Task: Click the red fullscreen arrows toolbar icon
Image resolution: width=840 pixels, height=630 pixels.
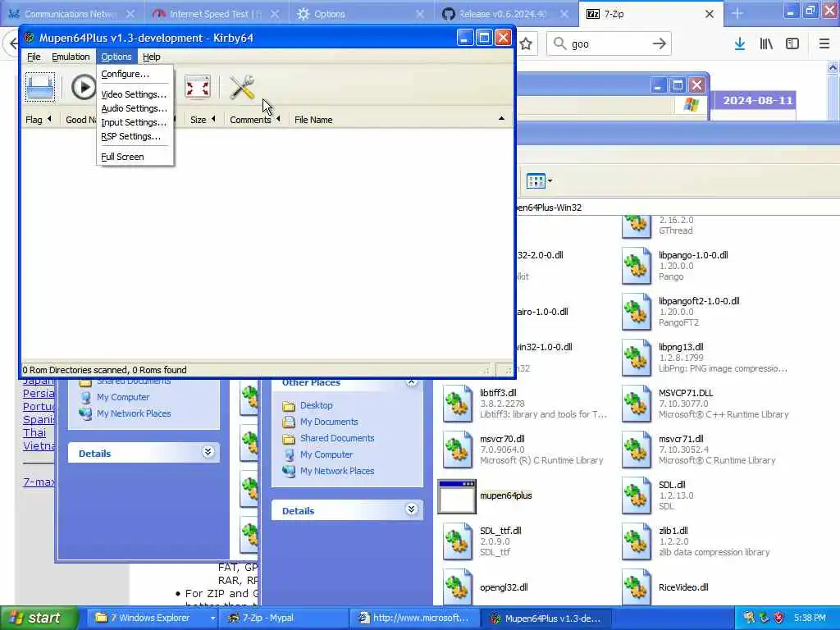Action: click(x=198, y=87)
